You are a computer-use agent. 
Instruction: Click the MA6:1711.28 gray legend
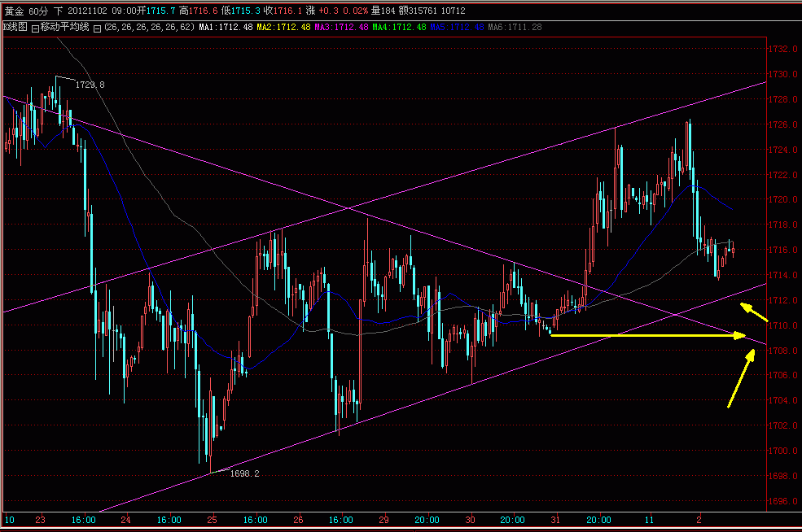(x=515, y=27)
